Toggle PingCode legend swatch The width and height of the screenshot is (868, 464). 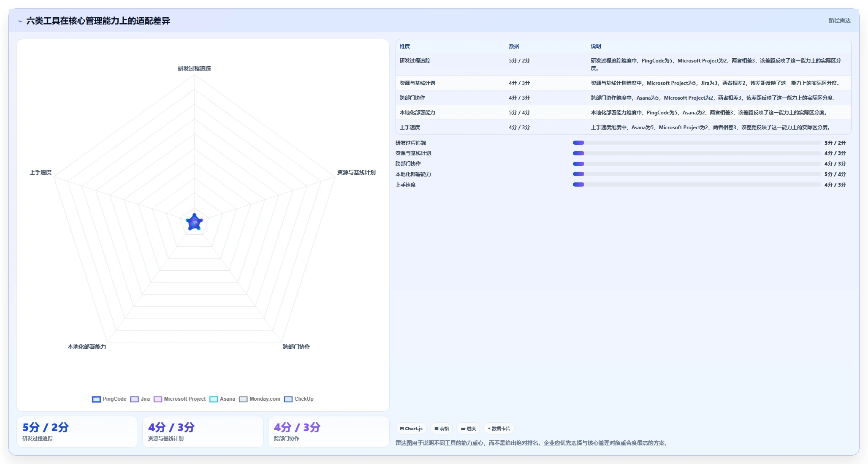(96, 399)
